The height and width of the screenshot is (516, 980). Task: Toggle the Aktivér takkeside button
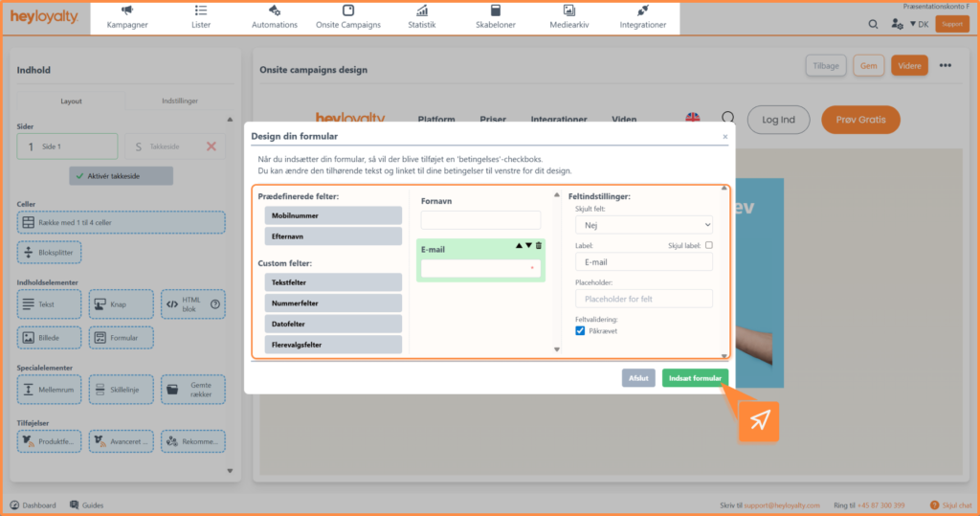[121, 176]
